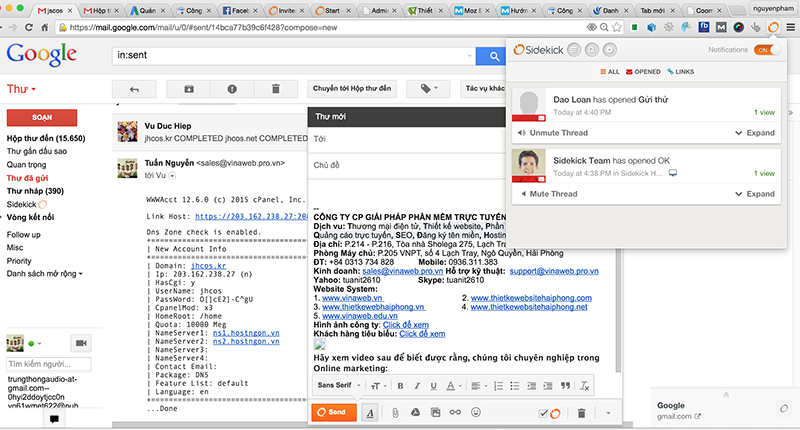Open search options dropdown arrow
The height and width of the screenshot is (430, 800).
pyautogui.click(x=469, y=56)
